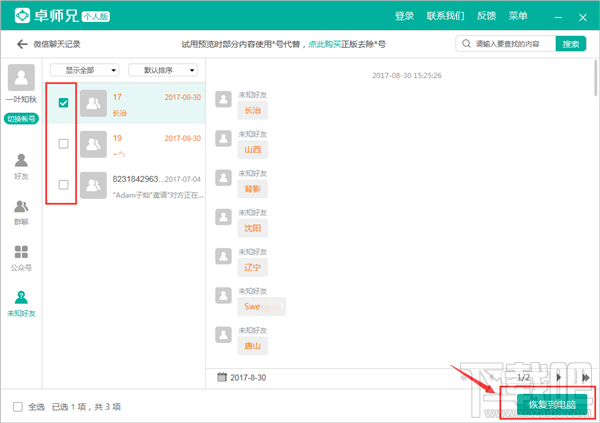
Task: Click the 背影 message bubble
Action: coord(253,189)
